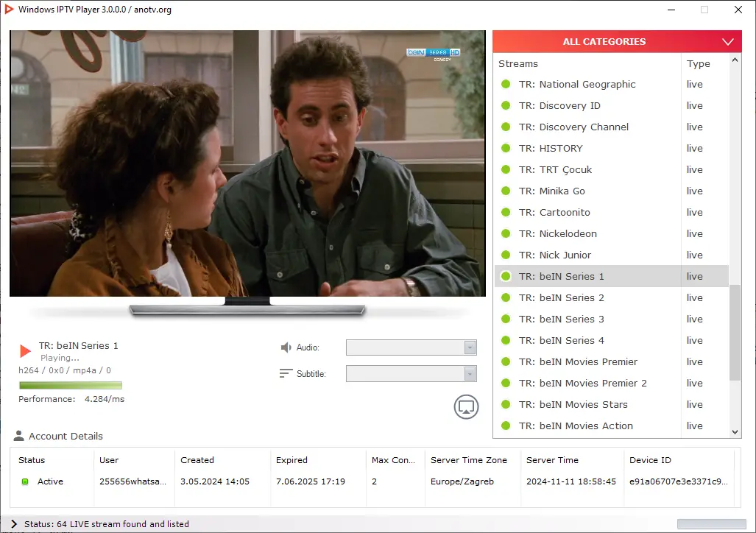756x533 pixels.
Task: Click the green dot for TR: Cartoonito
Action: click(506, 212)
